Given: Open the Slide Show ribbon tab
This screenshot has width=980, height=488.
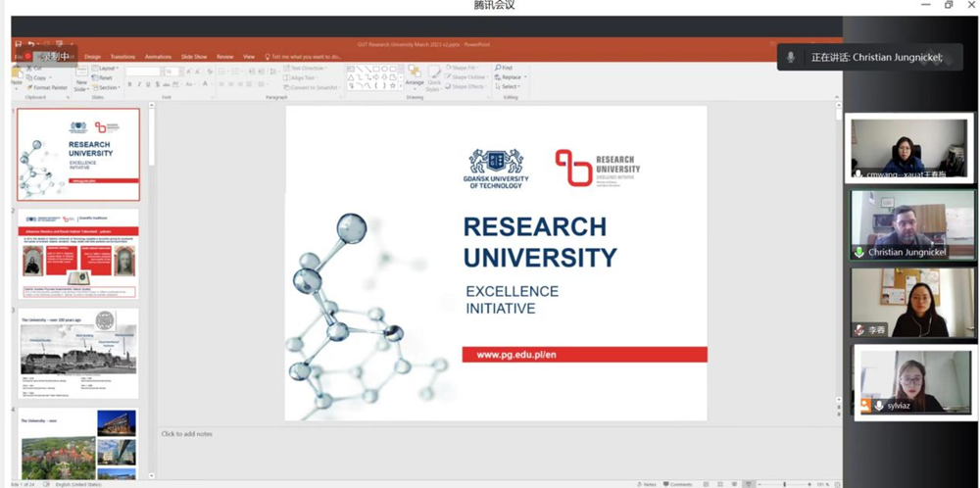Looking at the screenshot, I should (194, 57).
